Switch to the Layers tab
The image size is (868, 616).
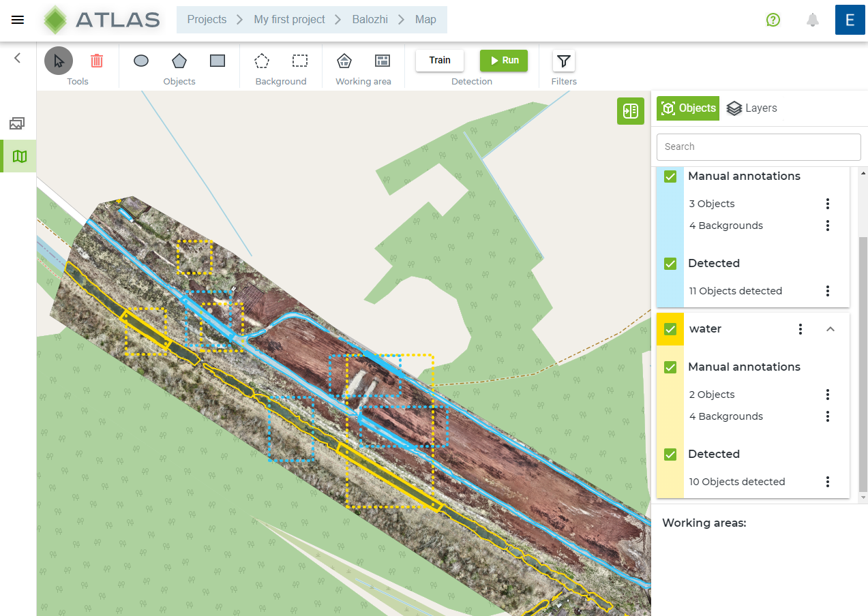(752, 108)
